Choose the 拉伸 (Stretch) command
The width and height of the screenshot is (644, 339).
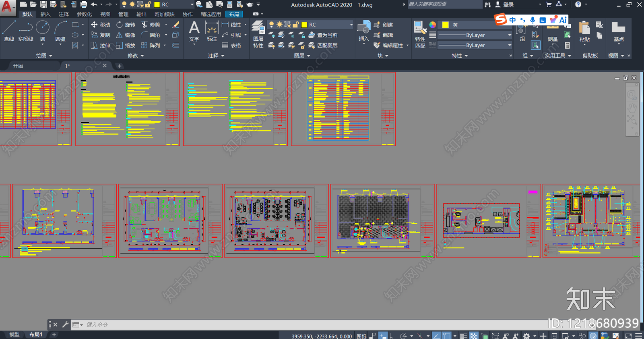pyautogui.click(x=101, y=46)
